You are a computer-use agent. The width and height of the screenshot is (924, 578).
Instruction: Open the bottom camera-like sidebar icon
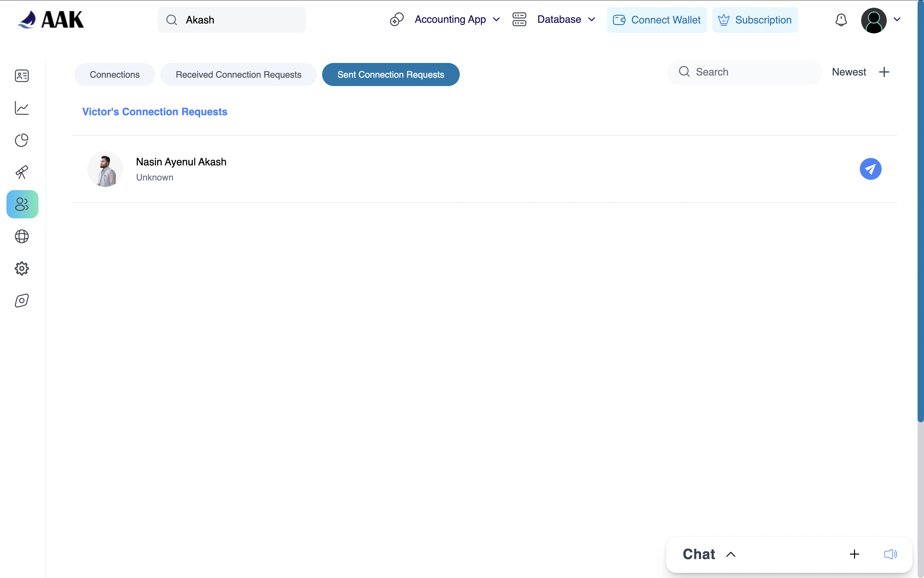pos(22,301)
